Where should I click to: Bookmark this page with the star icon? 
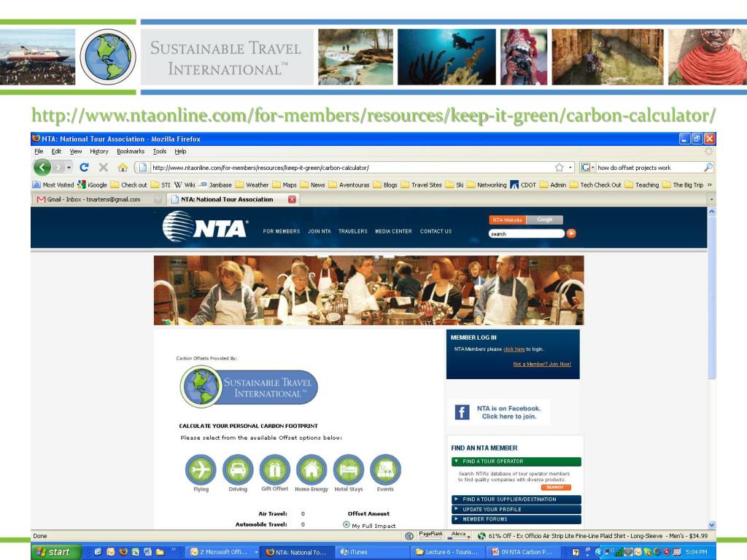click(x=560, y=167)
